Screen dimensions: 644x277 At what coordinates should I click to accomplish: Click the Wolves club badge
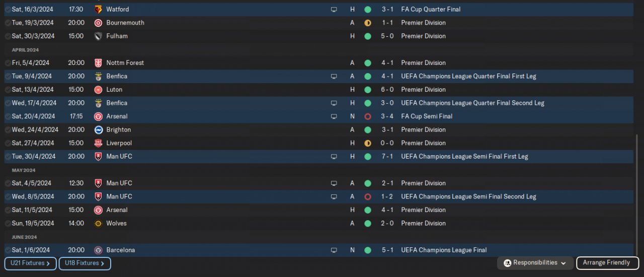[x=98, y=223]
